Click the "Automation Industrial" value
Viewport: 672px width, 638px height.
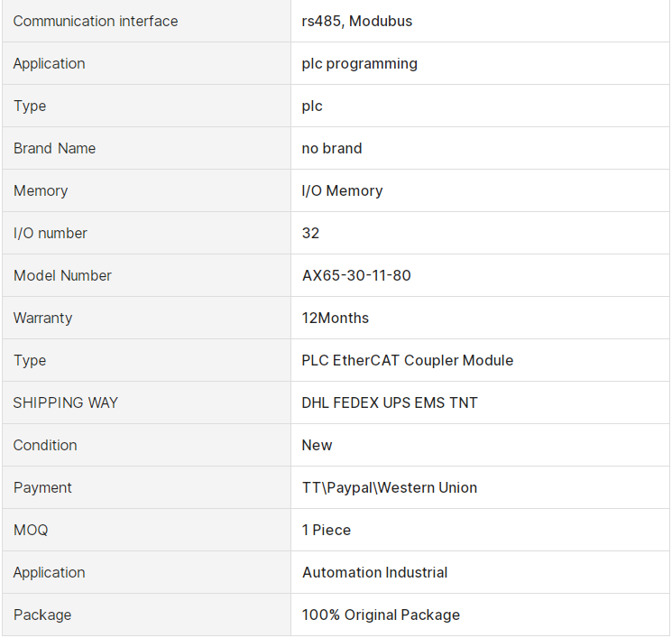point(375,572)
